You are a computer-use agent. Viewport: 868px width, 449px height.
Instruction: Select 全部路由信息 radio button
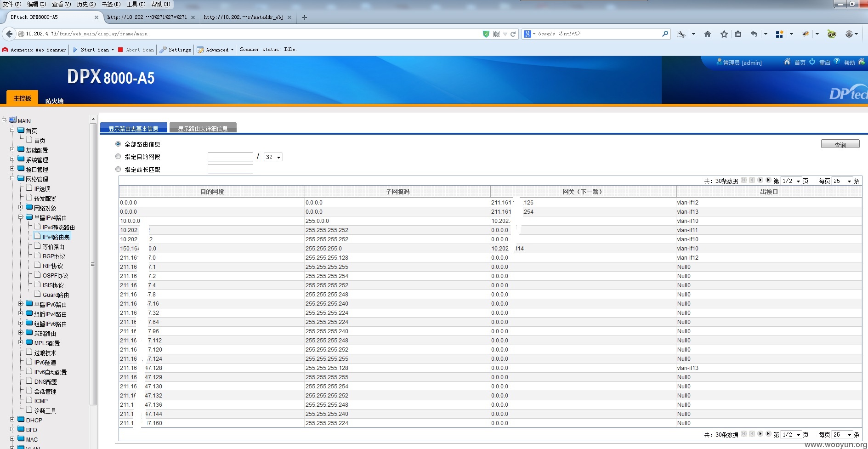point(118,144)
